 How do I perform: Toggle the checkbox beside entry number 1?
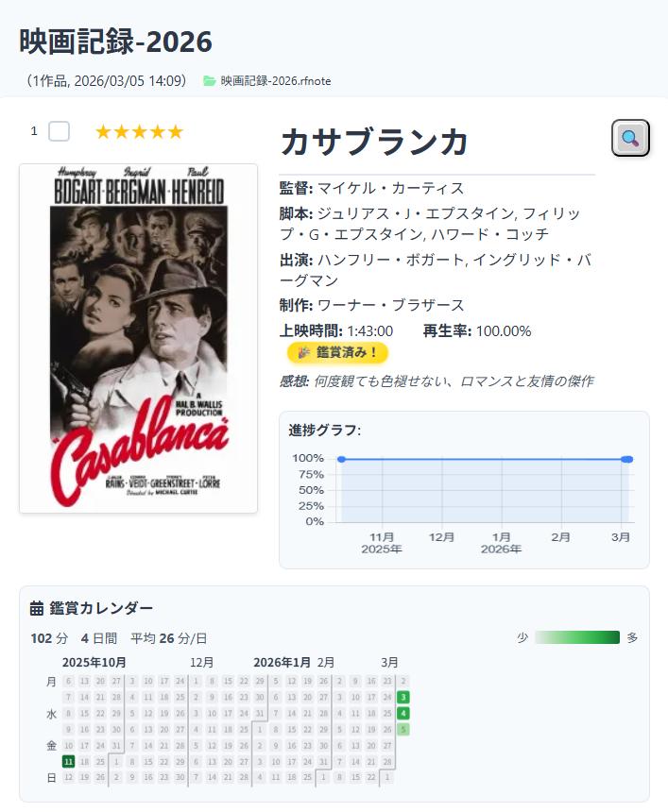(59, 131)
